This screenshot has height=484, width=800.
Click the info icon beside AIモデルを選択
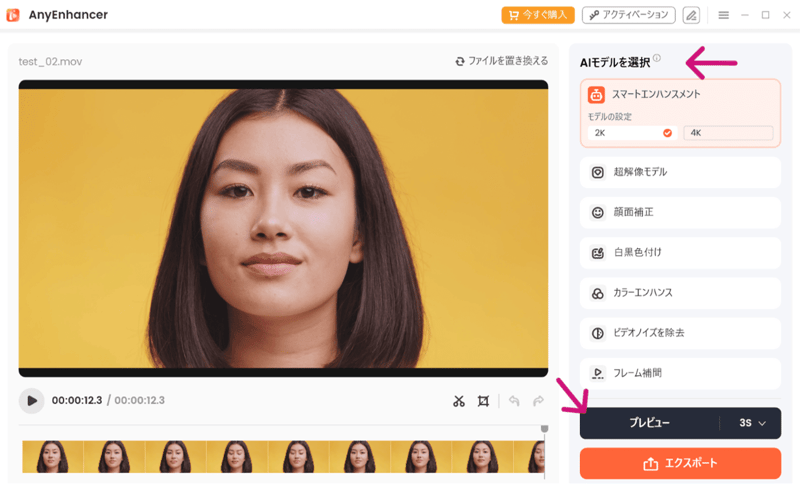click(x=657, y=59)
